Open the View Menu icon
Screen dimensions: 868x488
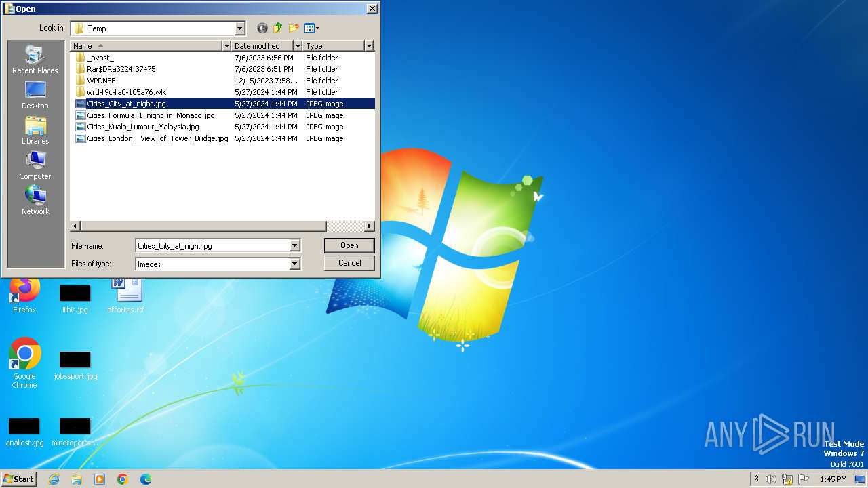309,28
